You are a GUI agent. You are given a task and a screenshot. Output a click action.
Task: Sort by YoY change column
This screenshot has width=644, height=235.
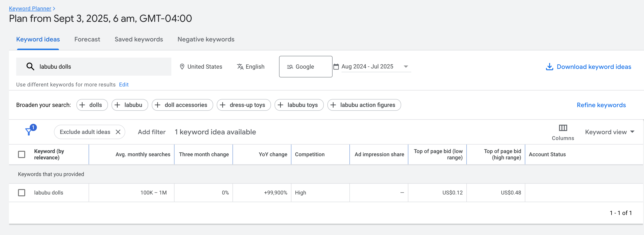click(273, 154)
